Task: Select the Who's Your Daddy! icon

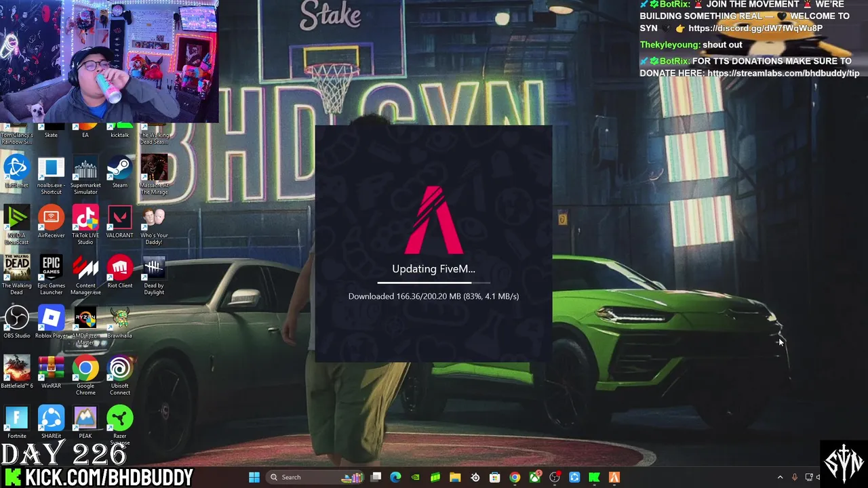Action: (154, 226)
